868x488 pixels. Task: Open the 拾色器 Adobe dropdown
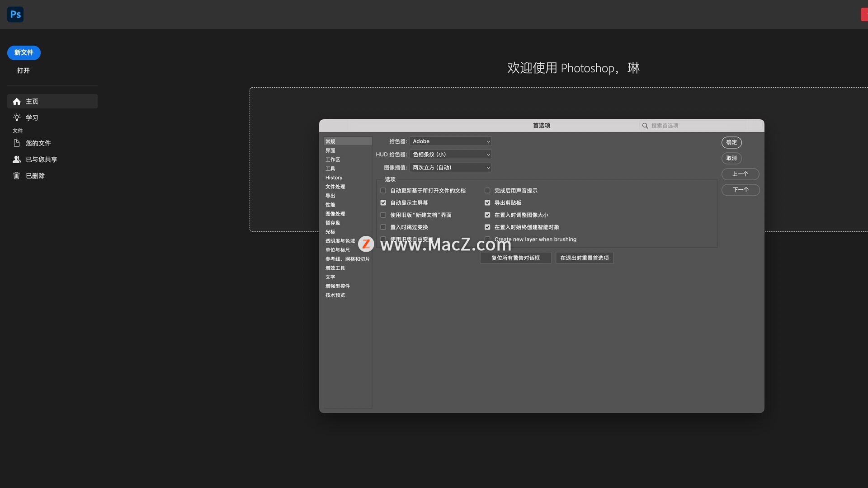click(451, 141)
